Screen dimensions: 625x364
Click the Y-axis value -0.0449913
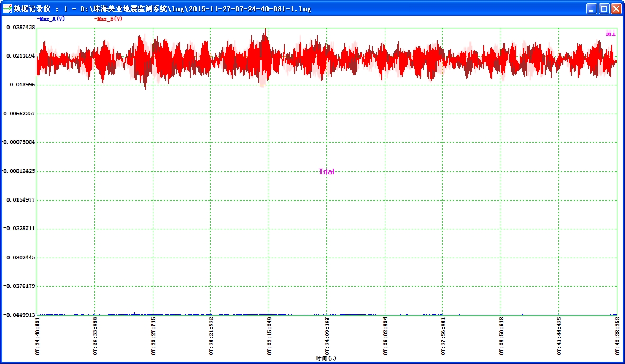click(x=20, y=315)
